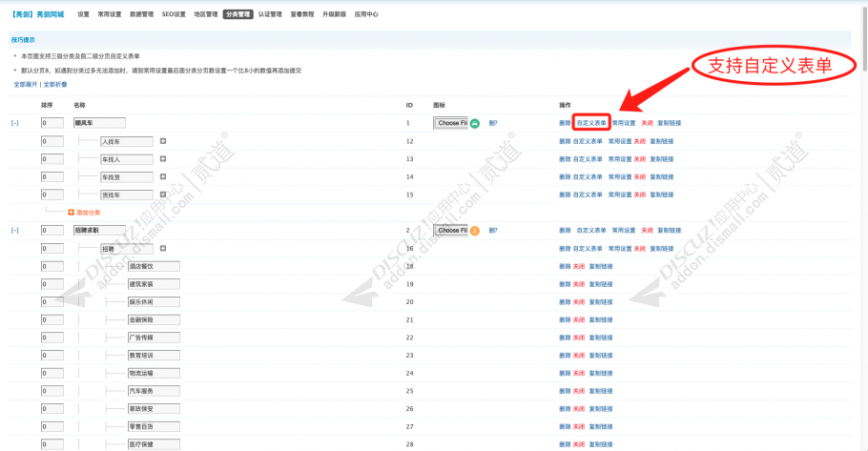This screenshot has width=868, height=451.
Task: Open the 应用中心 menu tab
Action: 366,14
